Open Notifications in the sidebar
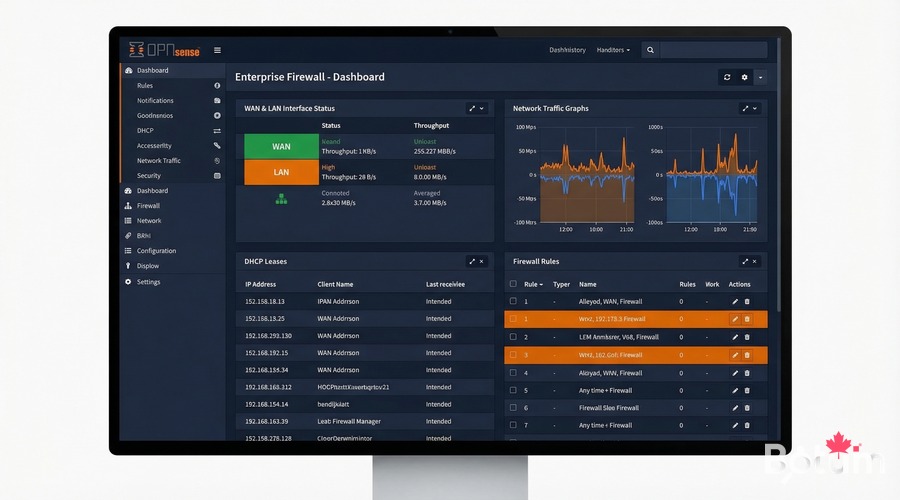 coord(155,100)
